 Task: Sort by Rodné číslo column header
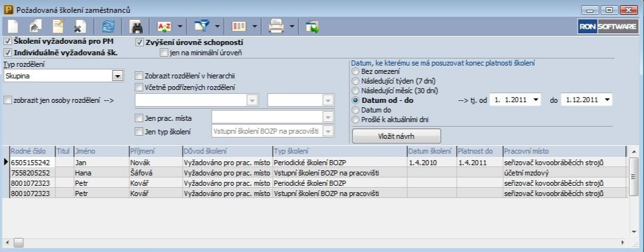32,152
